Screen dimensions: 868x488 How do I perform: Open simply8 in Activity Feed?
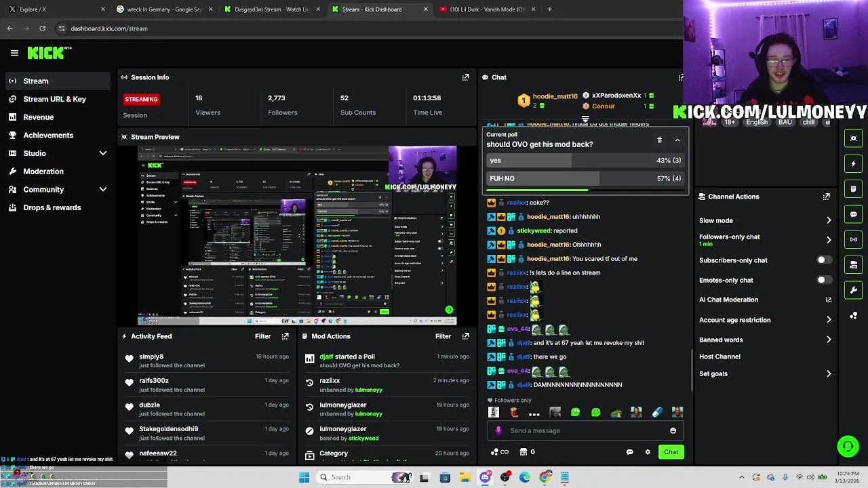(151, 357)
